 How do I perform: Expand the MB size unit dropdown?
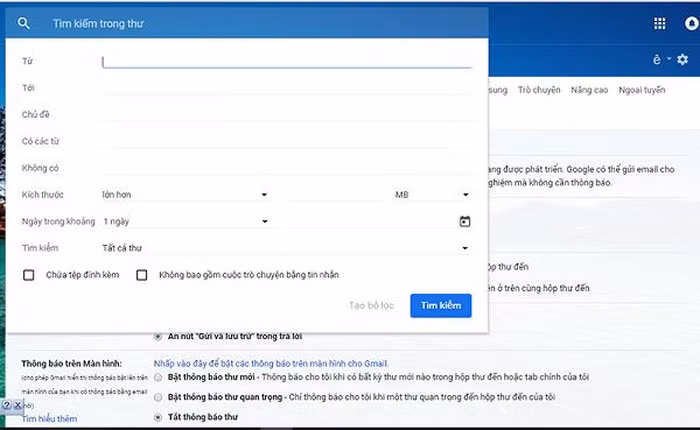(430, 195)
